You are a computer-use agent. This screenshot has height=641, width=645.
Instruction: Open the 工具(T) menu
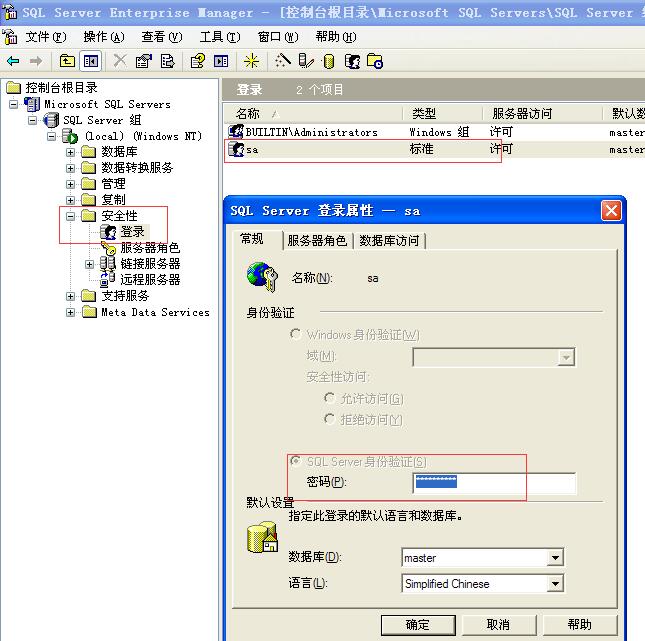pos(220,37)
